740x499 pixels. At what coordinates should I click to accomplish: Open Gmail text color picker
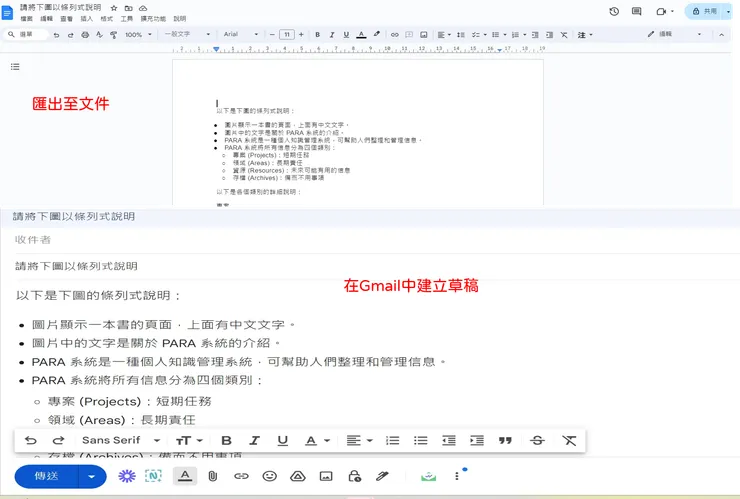click(x=317, y=440)
